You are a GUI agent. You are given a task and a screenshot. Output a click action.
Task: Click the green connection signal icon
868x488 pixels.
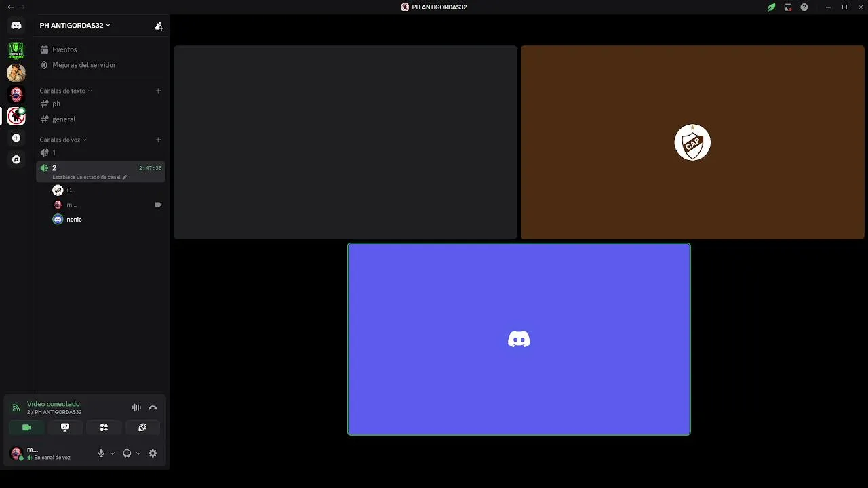coord(16,408)
